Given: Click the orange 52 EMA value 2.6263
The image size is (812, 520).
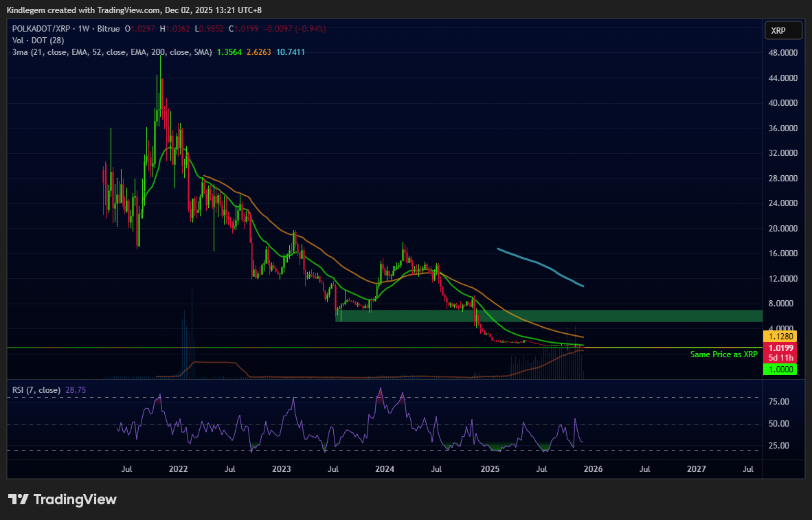Looking at the screenshot, I should (258, 52).
